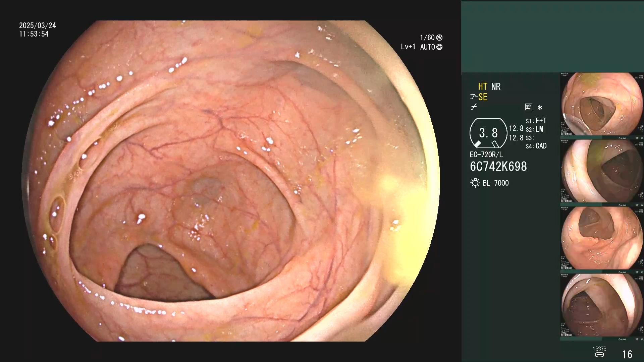
Task: Click the lower 12.8 value
Action: tap(516, 138)
